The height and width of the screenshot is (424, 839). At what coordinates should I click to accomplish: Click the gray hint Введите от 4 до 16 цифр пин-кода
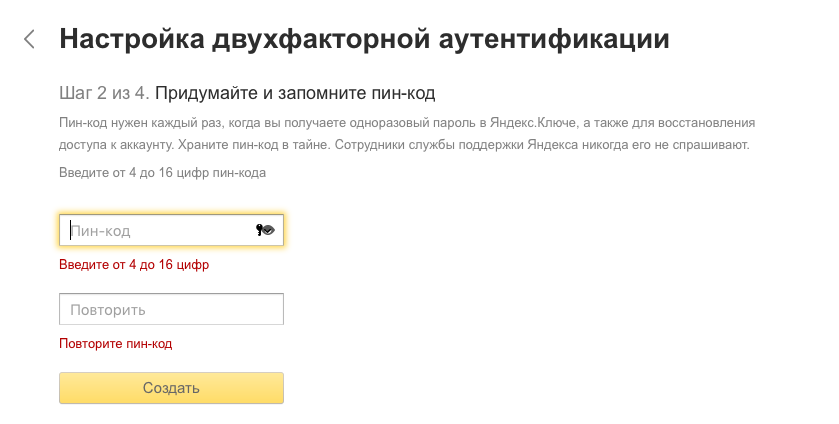pos(162,172)
